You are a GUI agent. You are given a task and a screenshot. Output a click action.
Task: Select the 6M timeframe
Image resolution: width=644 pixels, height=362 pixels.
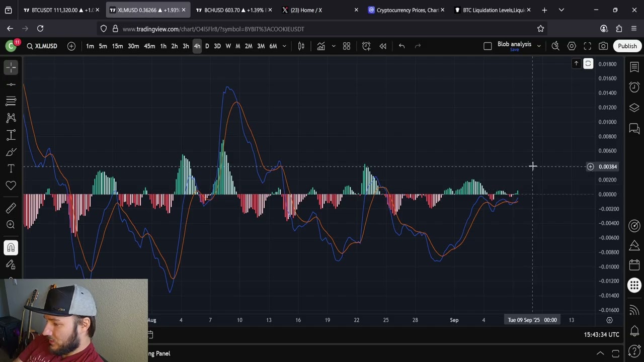273,46
